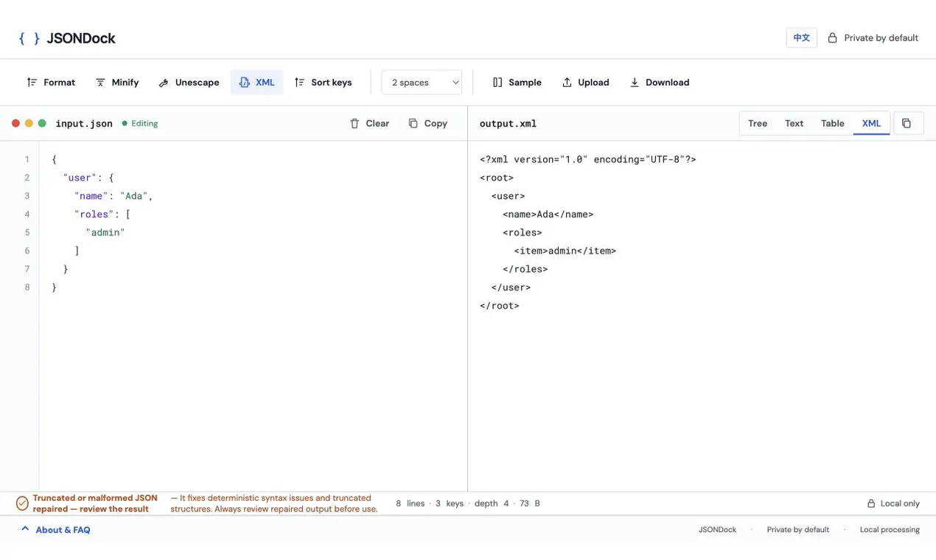Screen dimensions: 936x560
Task: Expand the About & FAQ section
Action: point(55,530)
